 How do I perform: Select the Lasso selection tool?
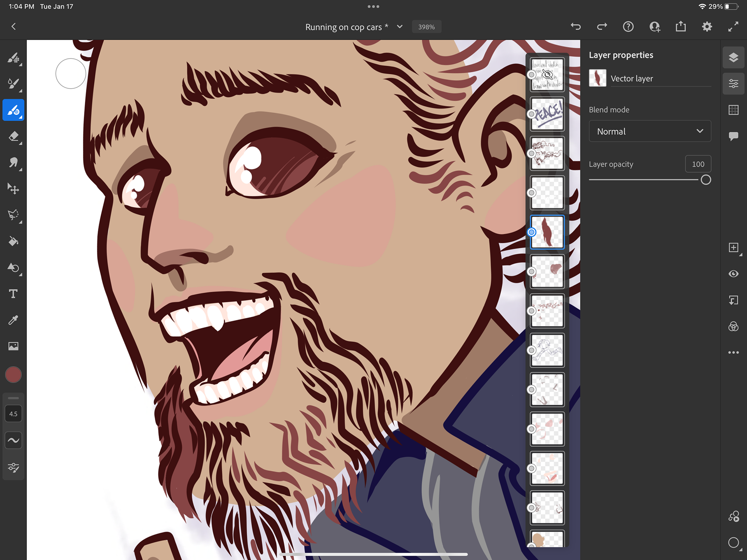tap(14, 215)
